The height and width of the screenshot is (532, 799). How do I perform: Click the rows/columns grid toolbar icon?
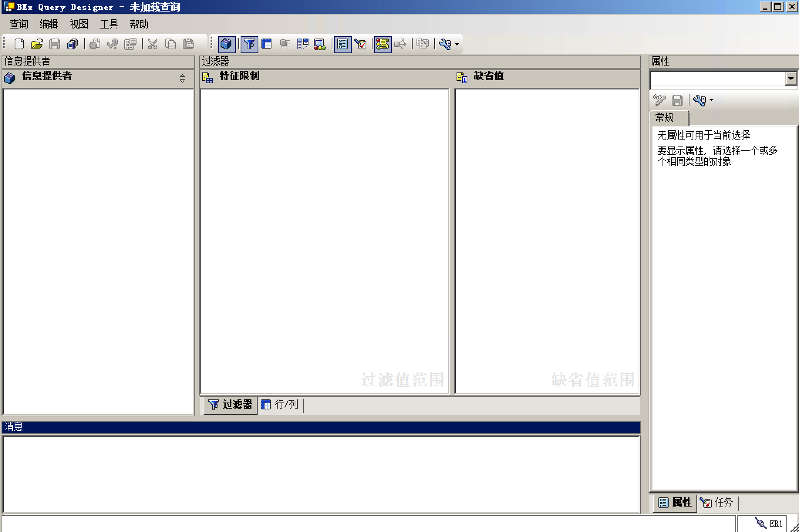pyautogui.click(x=266, y=44)
